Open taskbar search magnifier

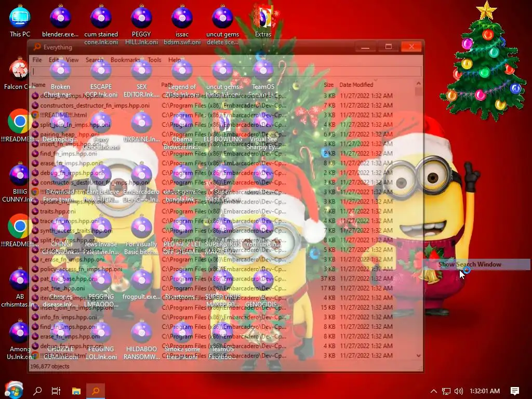pos(37,391)
